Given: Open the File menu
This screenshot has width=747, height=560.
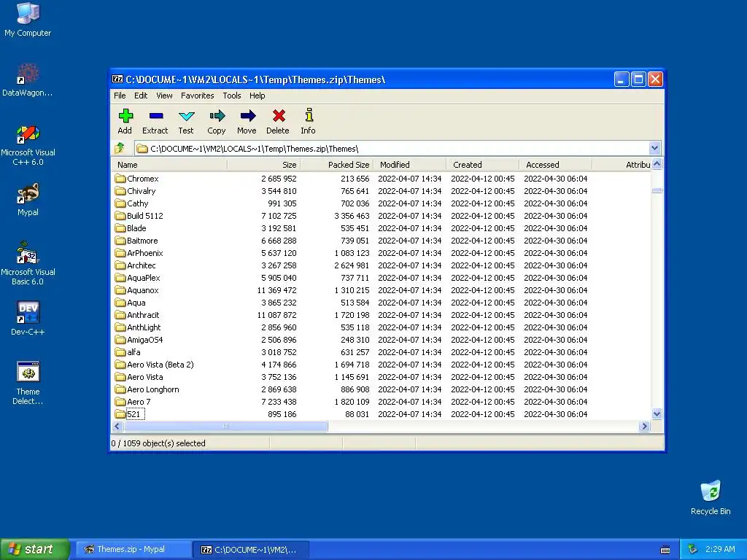Looking at the screenshot, I should click(x=120, y=96).
